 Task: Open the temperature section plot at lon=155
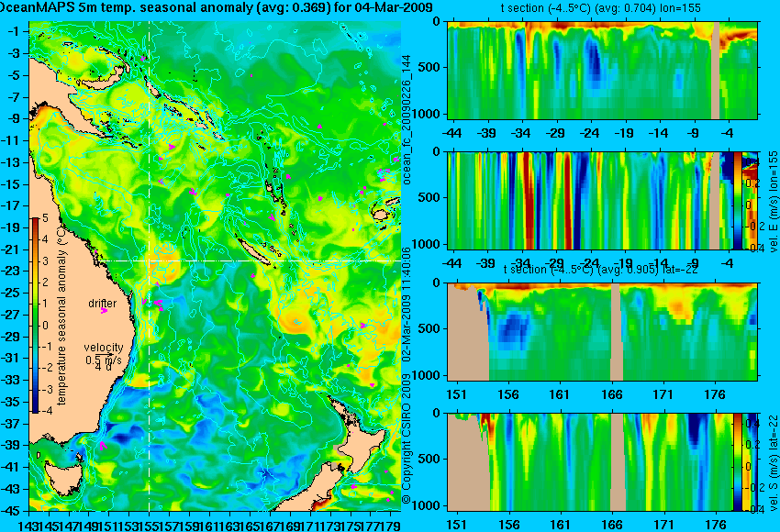click(602, 70)
